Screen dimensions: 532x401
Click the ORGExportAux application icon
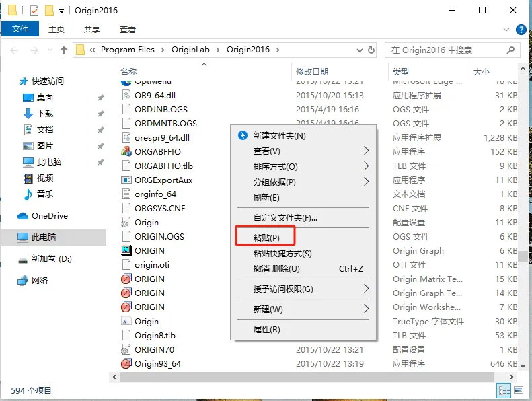point(126,180)
